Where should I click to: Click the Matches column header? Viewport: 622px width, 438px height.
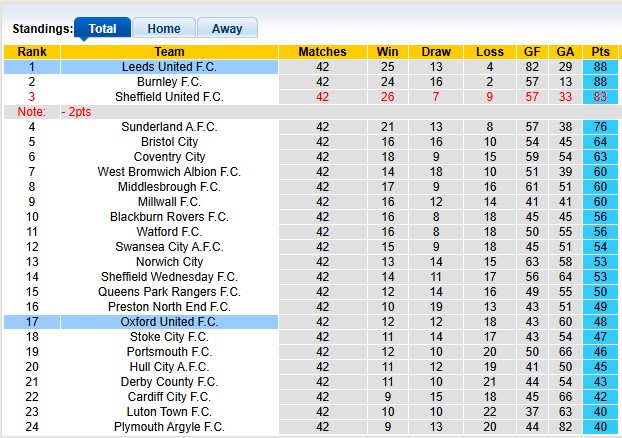coord(322,52)
